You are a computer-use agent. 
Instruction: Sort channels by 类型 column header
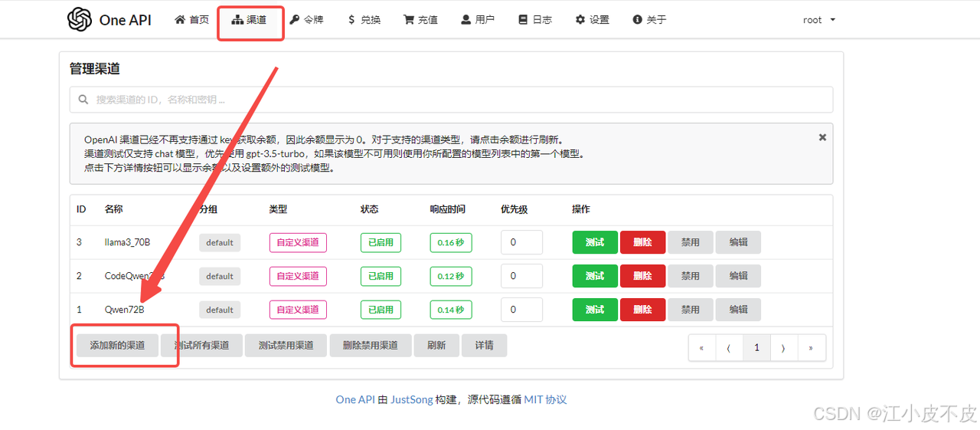[278, 209]
